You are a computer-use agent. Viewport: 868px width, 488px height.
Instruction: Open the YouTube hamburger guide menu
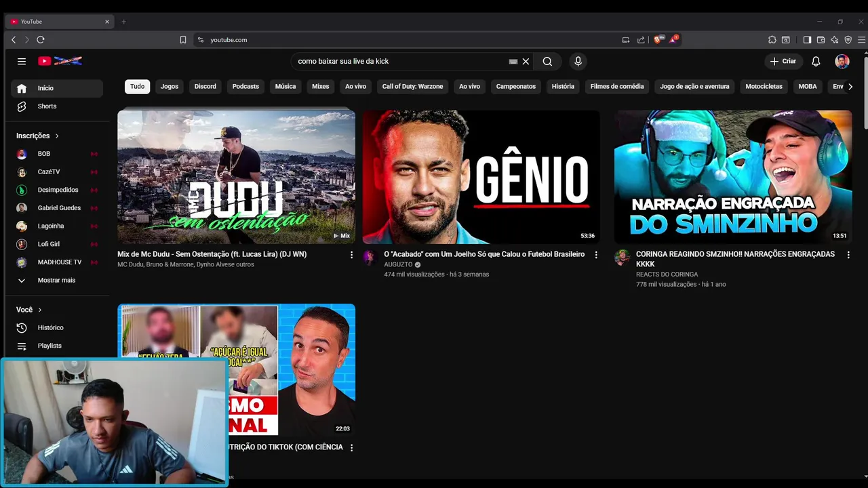22,61
